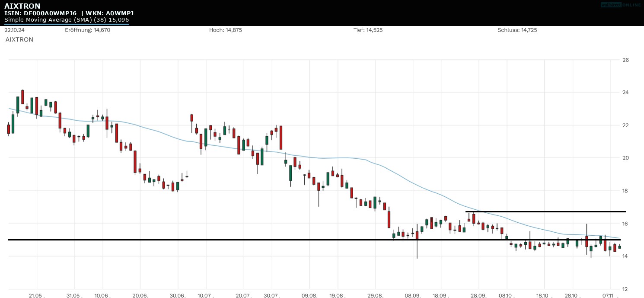Click the ISIN DE000A0WMPJ6 text

click(x=41, y=13)
